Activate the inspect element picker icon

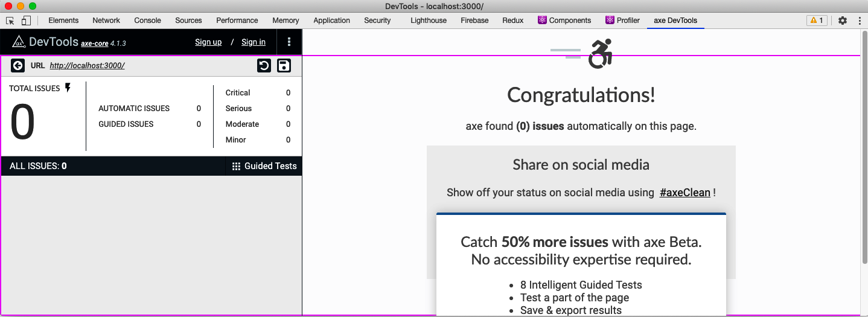pos(10,21)
